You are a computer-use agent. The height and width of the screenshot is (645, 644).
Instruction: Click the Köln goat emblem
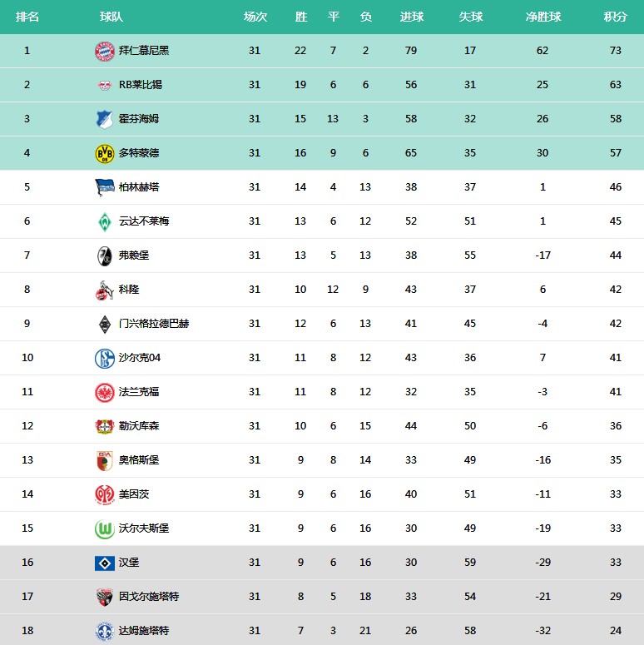[105, 290]
